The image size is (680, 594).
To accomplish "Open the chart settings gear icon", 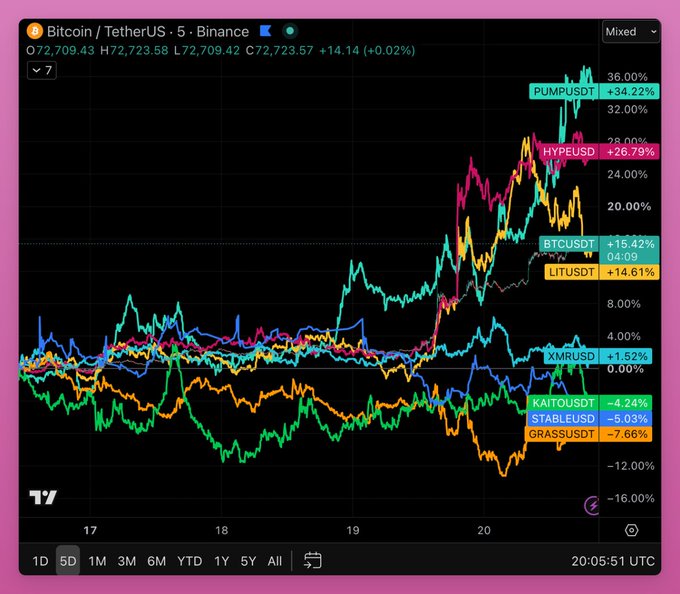I will (x=631, y=530).
